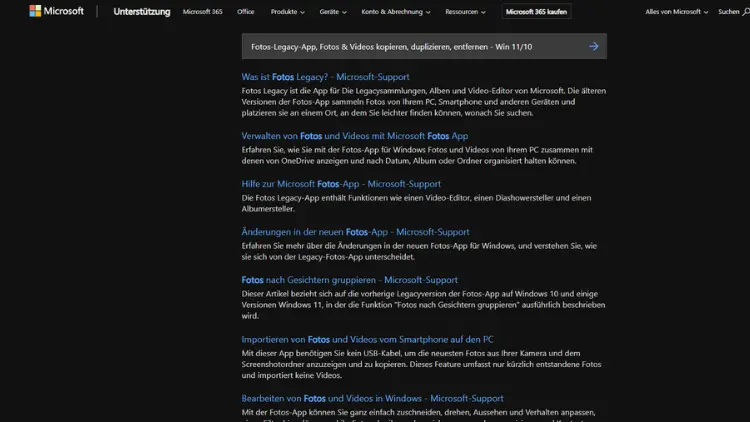
Task: Click the 'Fotos Legacy ist die App' description
Action: [x=424, y=102]
